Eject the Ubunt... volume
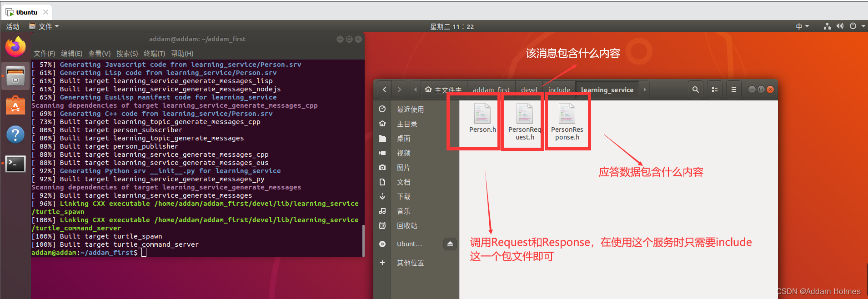The image size is (868, 299). (450, 244)
